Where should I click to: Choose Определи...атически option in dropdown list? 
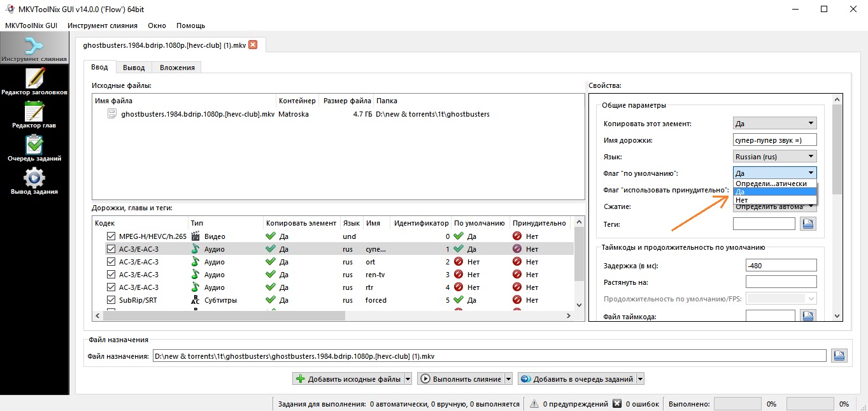(x=774, y=184)
